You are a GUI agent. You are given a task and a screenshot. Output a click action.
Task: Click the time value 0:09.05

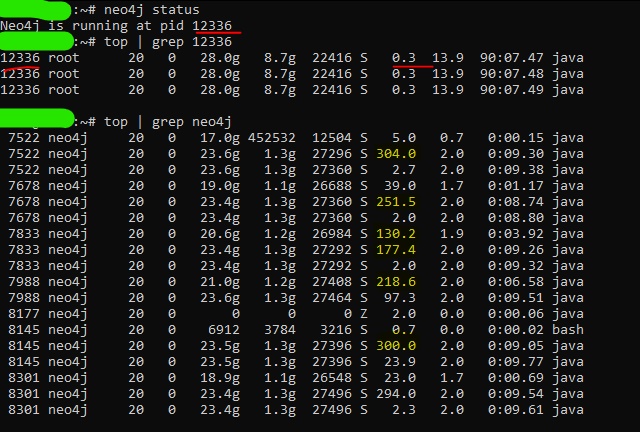tap(516, 346)
